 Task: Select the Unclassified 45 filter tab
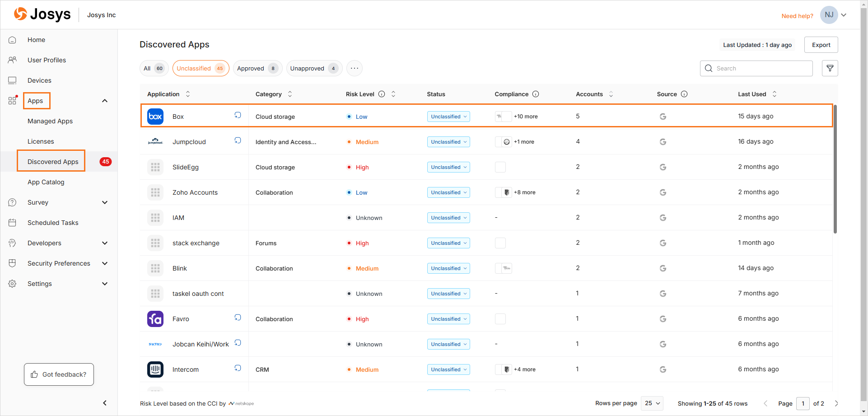tap(201, 68)
